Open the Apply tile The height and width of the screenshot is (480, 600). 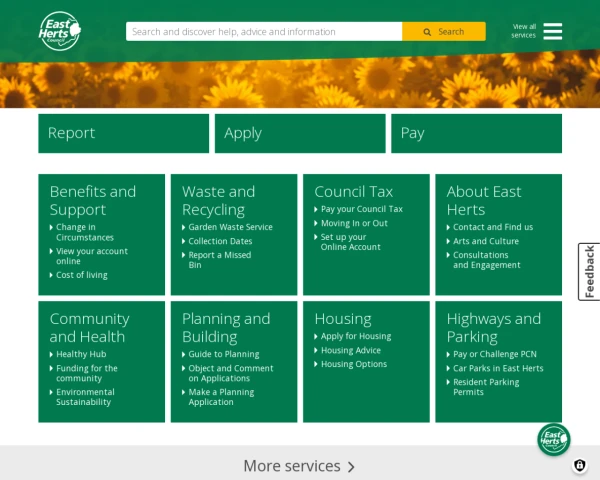[x=300, y=133]
